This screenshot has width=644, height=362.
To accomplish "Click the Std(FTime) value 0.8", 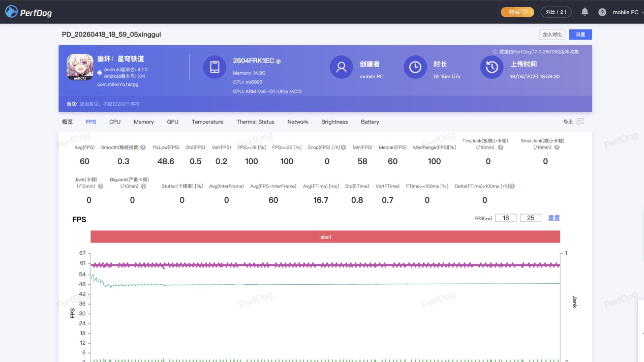I will point(357,200).
